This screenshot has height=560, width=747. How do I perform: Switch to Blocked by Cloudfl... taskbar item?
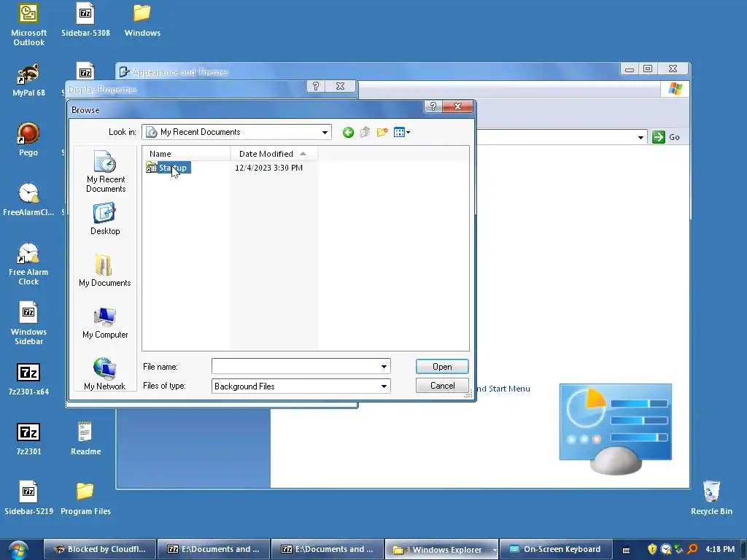tap(100, 550)
